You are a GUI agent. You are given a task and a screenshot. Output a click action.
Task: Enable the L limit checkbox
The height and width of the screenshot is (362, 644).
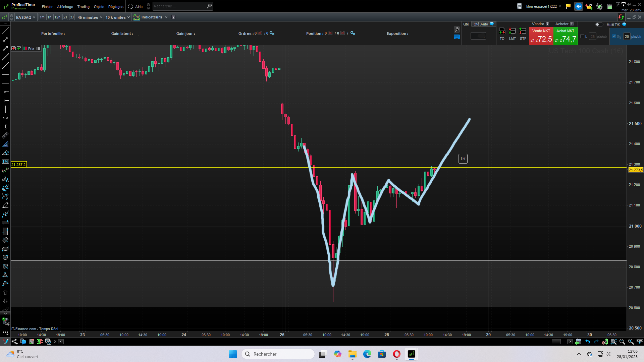582,37
